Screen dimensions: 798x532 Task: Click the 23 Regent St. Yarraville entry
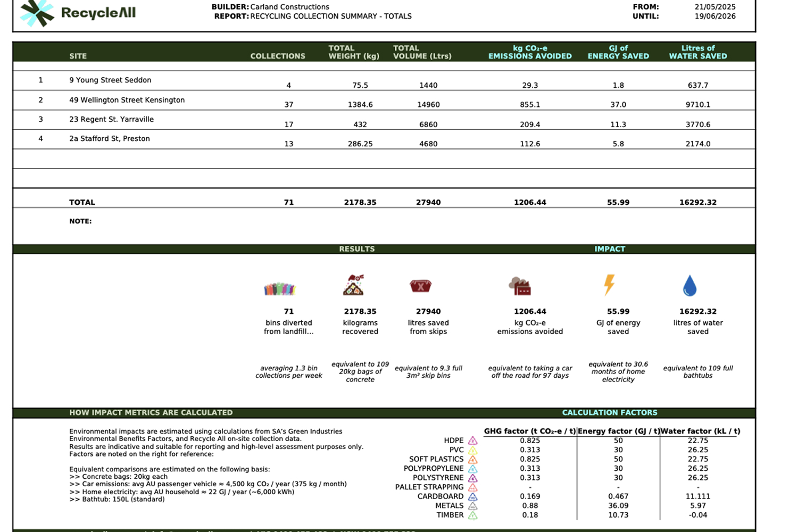tap(111, 119)
